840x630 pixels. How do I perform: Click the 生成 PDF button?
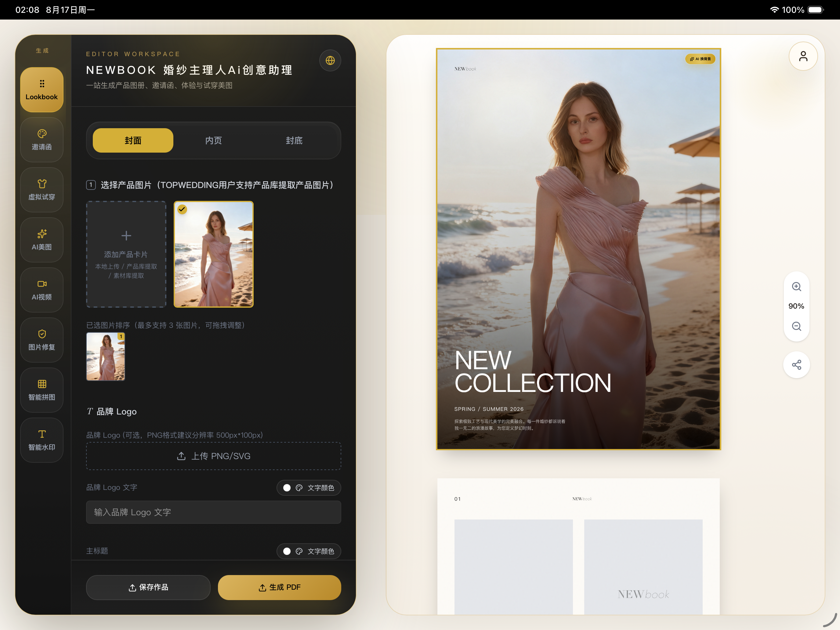(280, 588)
